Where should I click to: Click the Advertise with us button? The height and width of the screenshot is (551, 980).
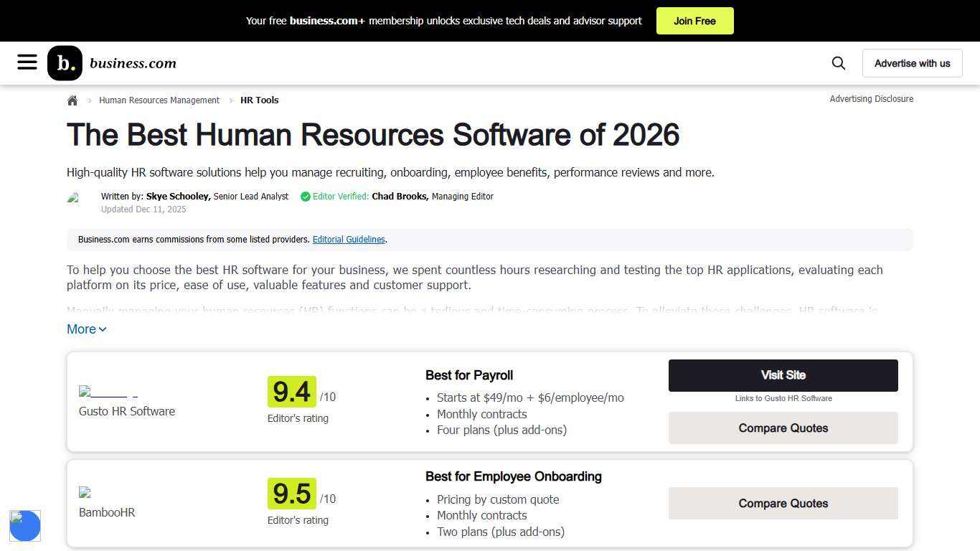(912, 62)
